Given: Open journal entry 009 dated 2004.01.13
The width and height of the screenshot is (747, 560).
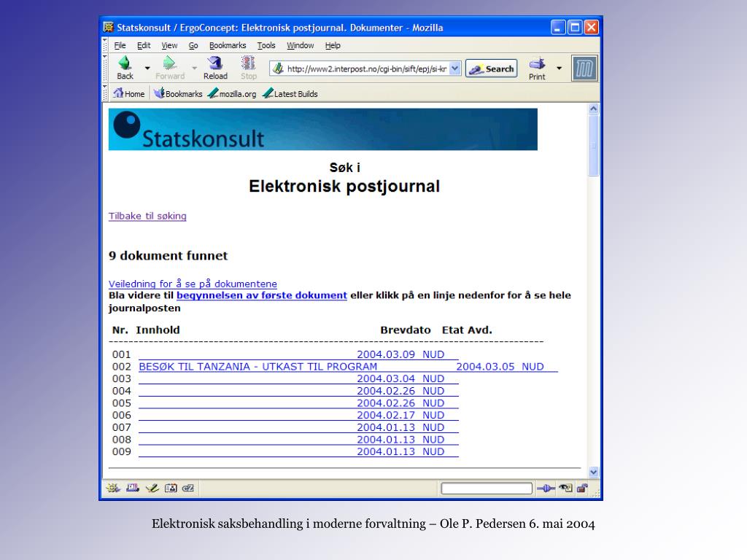Looking at the screenshot, I should pos(298,451).
